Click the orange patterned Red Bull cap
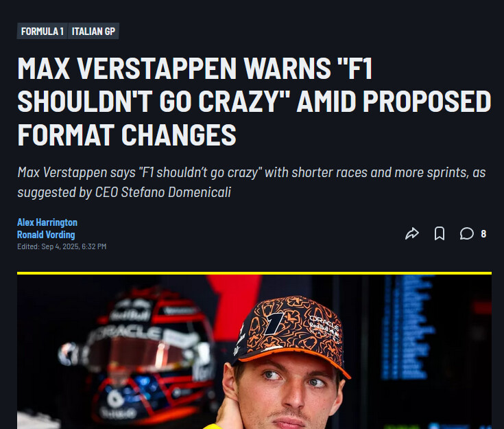Screen dimensions: 504x429 tap(291, 335)
